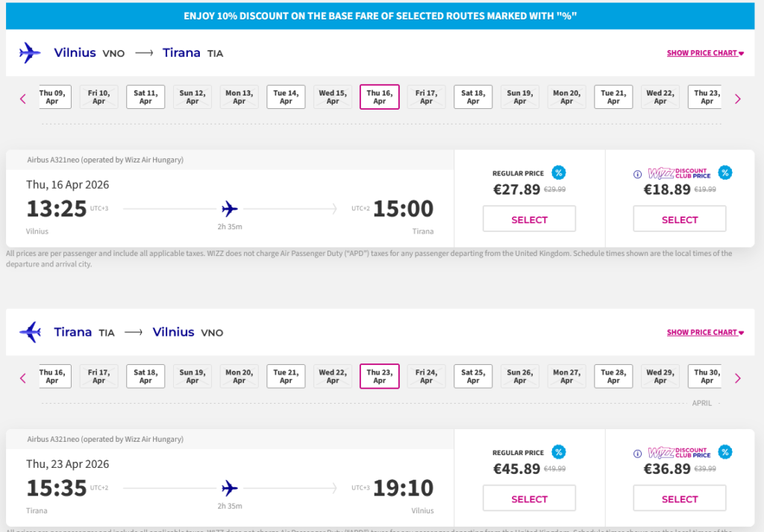
Task: Click the return regular price percent badge
Action: point(559,452)
